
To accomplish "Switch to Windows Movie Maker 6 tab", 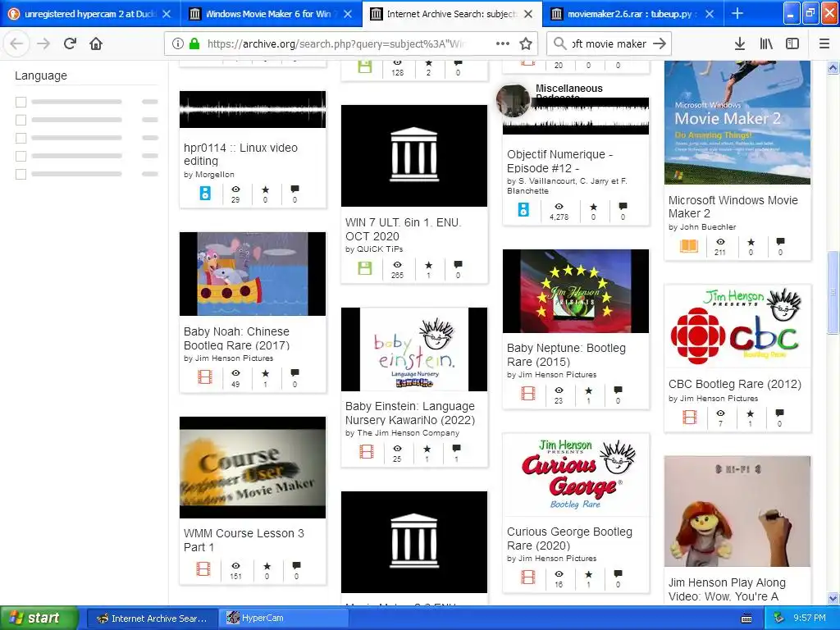I will point(271,14).
